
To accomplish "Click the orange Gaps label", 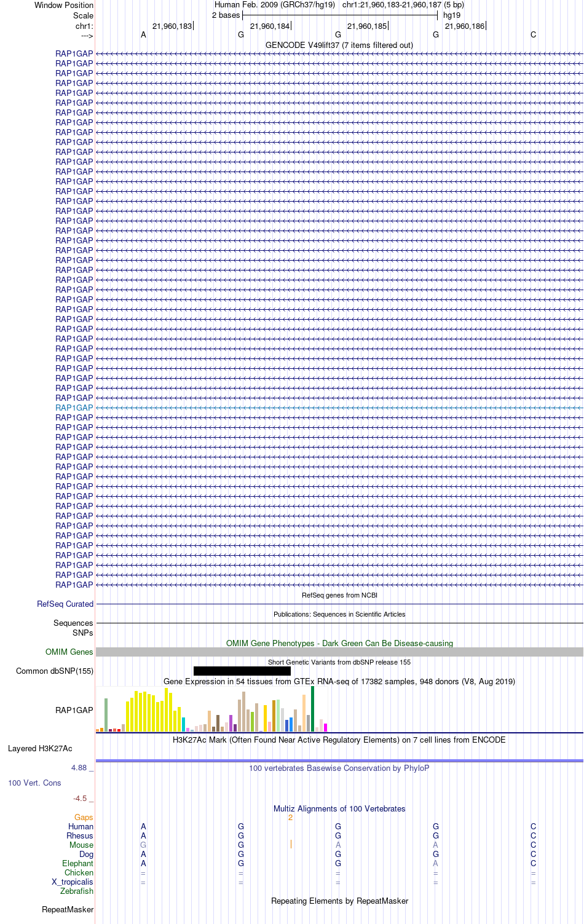I will pyautogui.click(x=84, y=817).
